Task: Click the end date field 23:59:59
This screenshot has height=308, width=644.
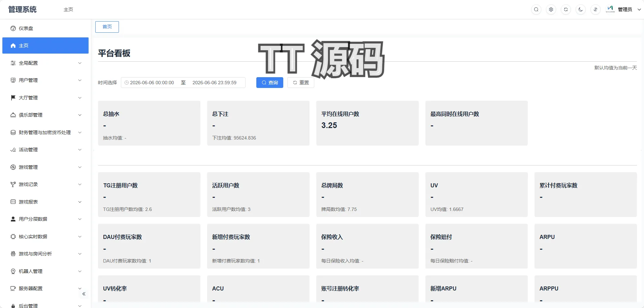Action: pyautogui.click(x=215, y=83)
